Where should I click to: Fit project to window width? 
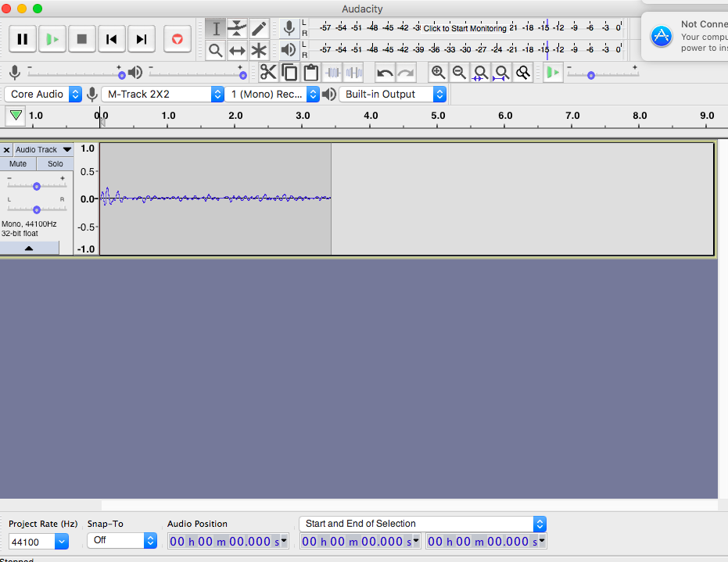click(x=501, y=73)
